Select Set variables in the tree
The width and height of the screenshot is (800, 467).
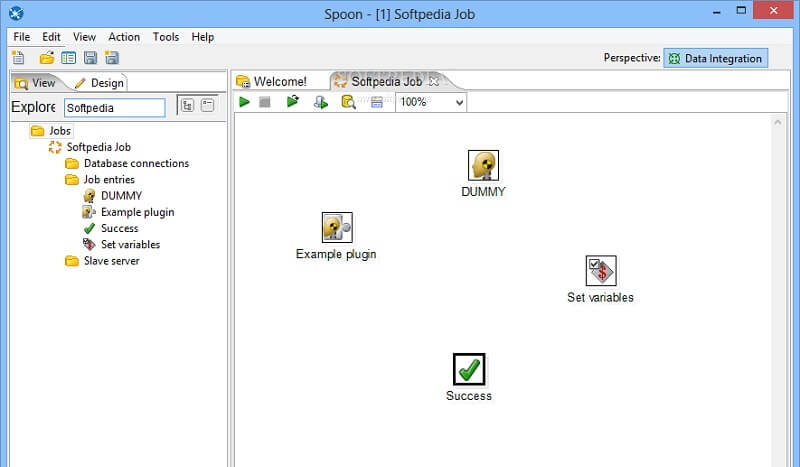coord(121,244)
